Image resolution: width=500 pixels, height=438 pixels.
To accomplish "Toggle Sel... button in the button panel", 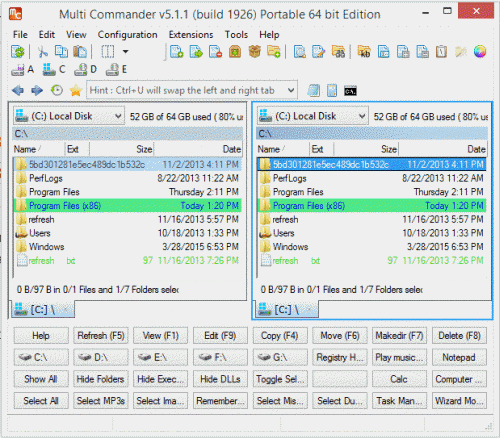I will coord(280,379).
